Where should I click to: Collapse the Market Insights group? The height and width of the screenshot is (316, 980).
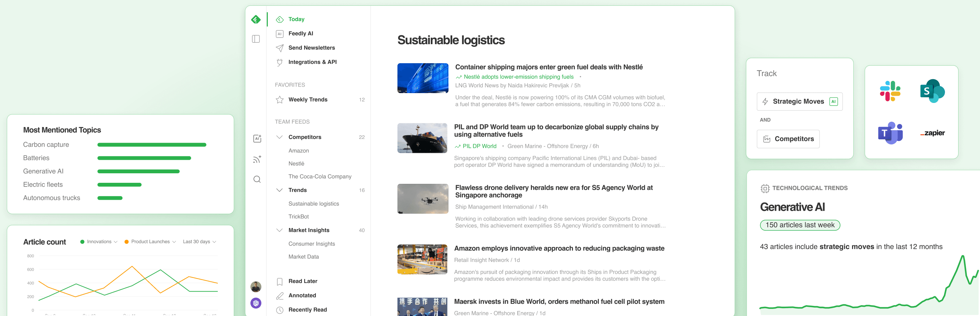point(280,230)
